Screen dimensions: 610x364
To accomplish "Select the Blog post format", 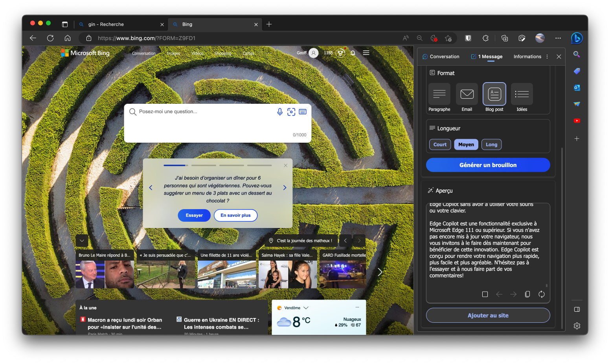I will [494, 94].
